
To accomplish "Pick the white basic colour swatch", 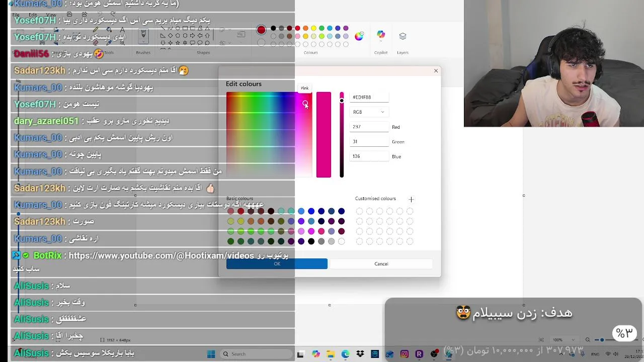I will click(341, 241).
